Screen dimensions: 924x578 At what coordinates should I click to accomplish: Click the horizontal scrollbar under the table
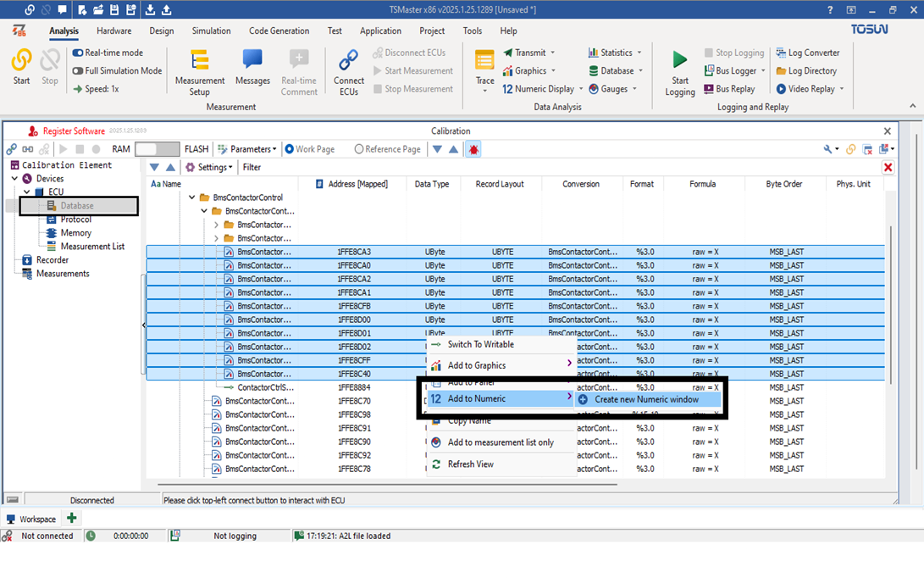pos(388,484)
